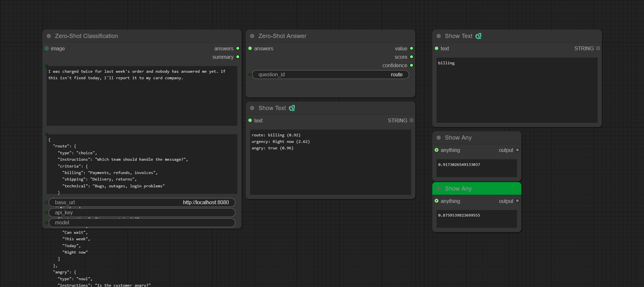Click the image input socket
The height and width of the screenshot is (287, 644).
pyautogui.click(x=47, y=48)
